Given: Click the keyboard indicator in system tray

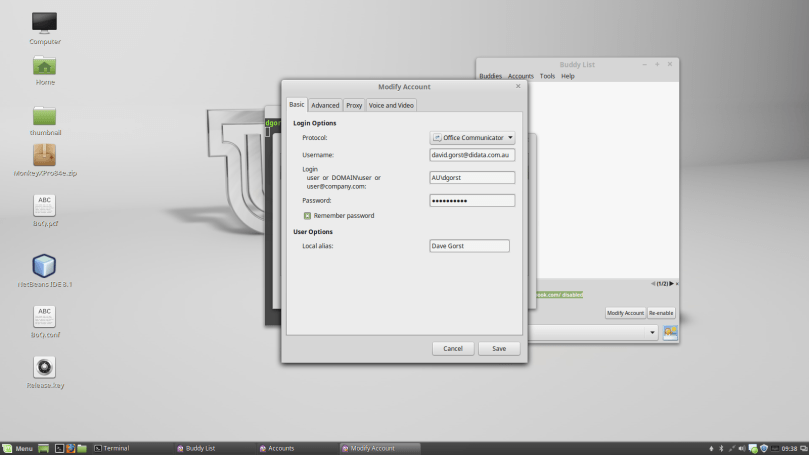Looking at the screenshot, I should click(775, 448).
